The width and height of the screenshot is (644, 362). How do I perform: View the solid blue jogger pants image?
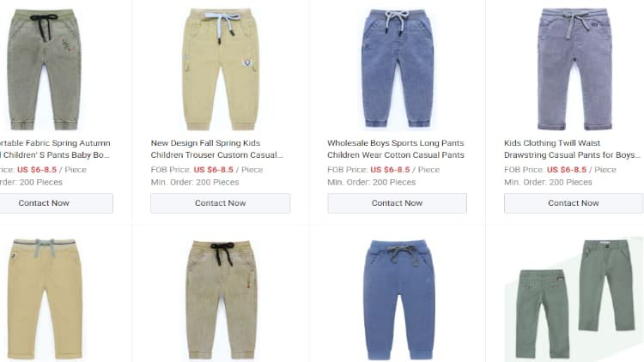pos(398,300)
